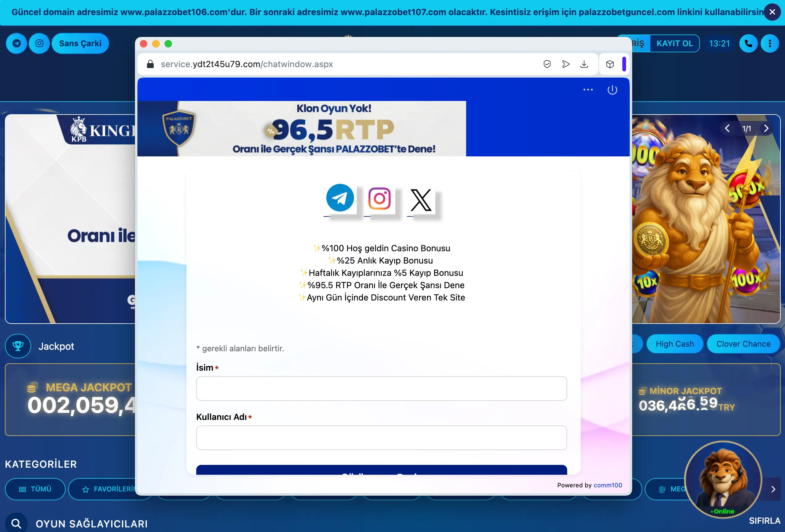
Task: Click the MEGA JACKPOT panel
Action: click(x=70, y=400)
